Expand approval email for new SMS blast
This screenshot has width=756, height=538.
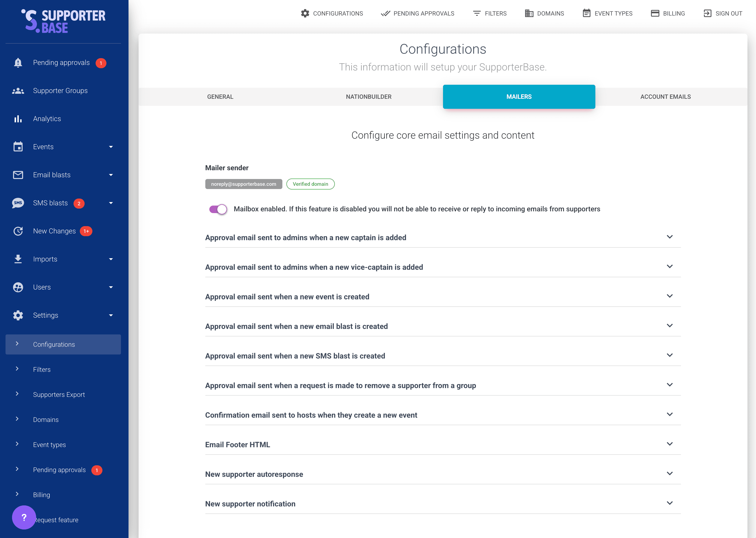669,355
